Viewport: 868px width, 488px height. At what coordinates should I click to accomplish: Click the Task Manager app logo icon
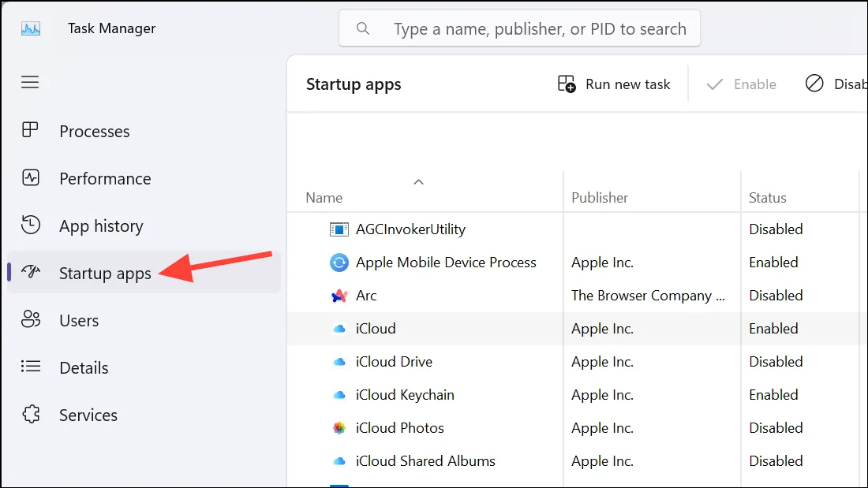coord(31,28)
